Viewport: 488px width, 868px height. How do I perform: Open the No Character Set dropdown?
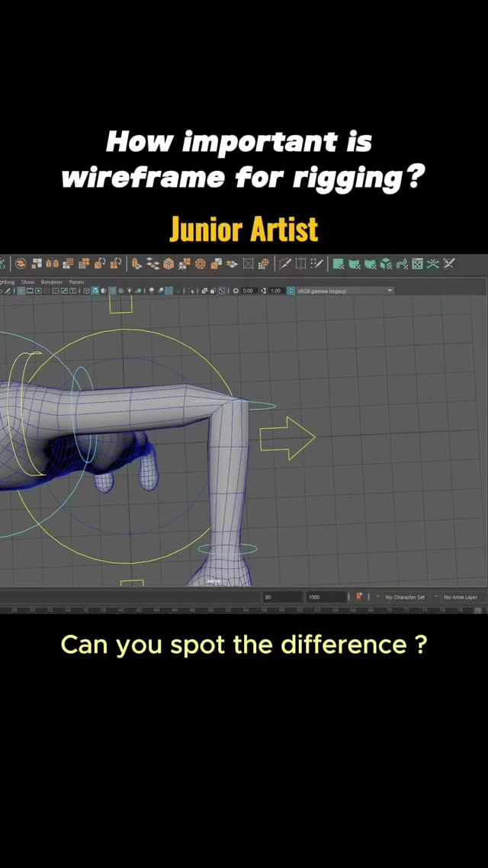pyautogui.click(x=405, y=596)
